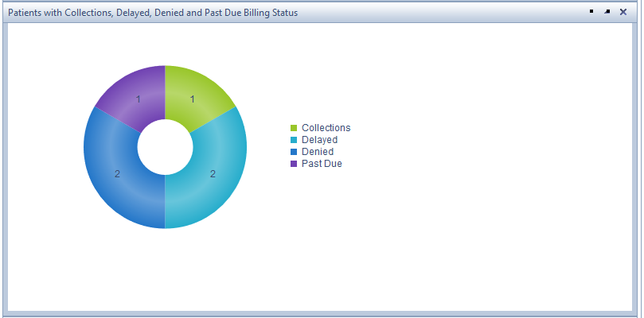This screenshot has height=318, width=644.
Task: Click the green Collections legend swatch
Action: pyautogui.click(x=294, y=128)
